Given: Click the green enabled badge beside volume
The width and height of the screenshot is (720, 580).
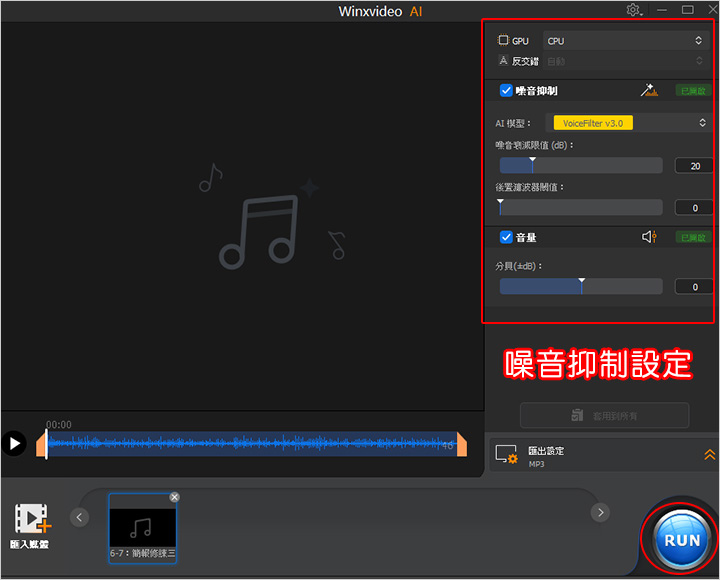Looking at the screenshot, I should 693,237.
